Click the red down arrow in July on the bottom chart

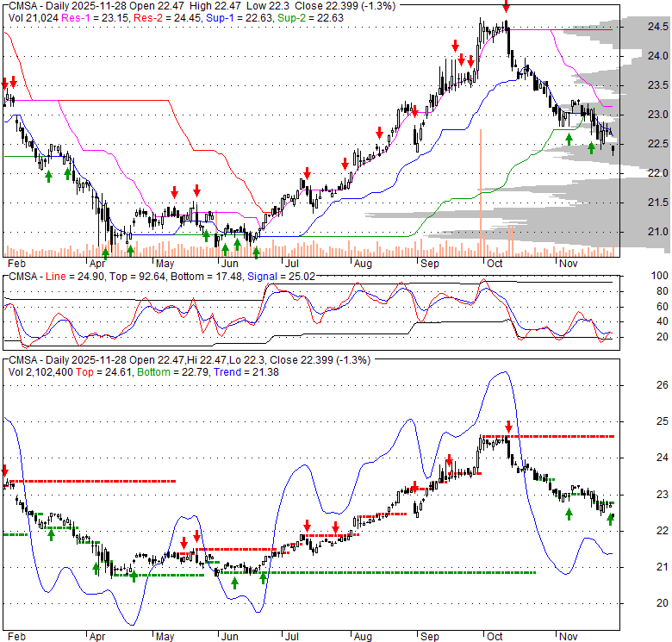point(307,525)
